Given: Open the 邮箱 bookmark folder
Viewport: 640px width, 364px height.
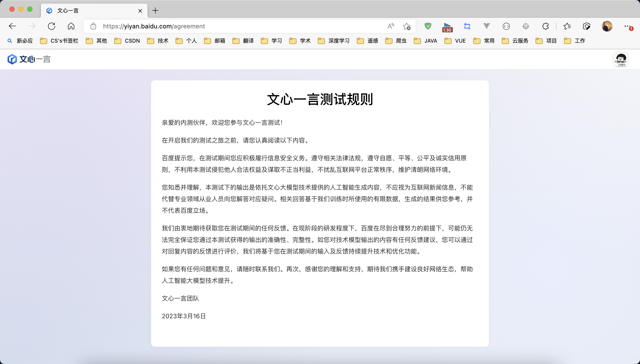Looking at the screenshot, I should pos(215,41).
